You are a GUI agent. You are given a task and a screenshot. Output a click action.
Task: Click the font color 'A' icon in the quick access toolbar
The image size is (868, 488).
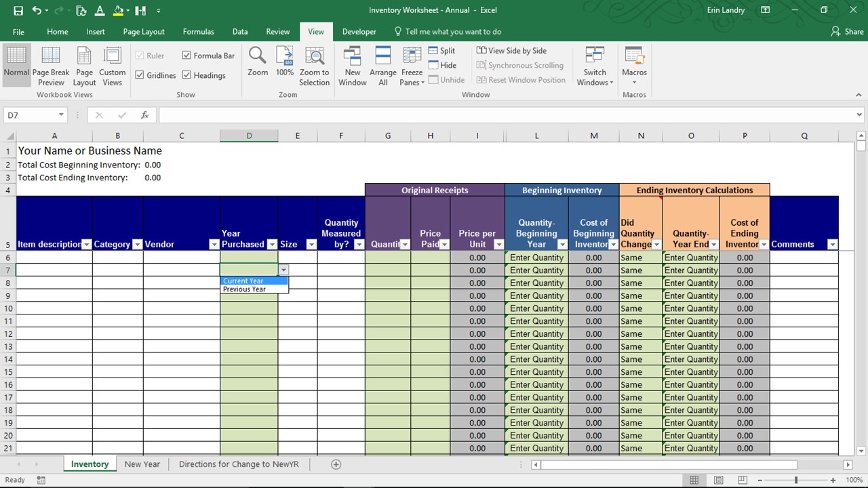pyautogui.click(x=100, y=11)
